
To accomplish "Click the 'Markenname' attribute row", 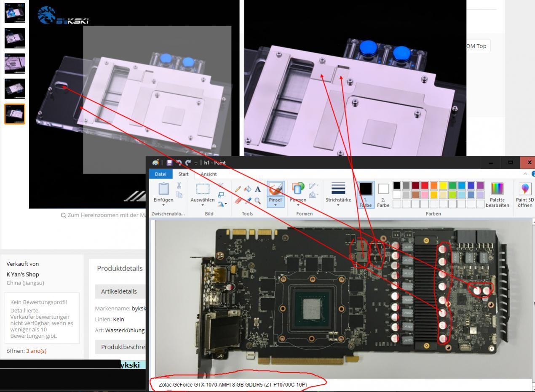I will (120, 308).
